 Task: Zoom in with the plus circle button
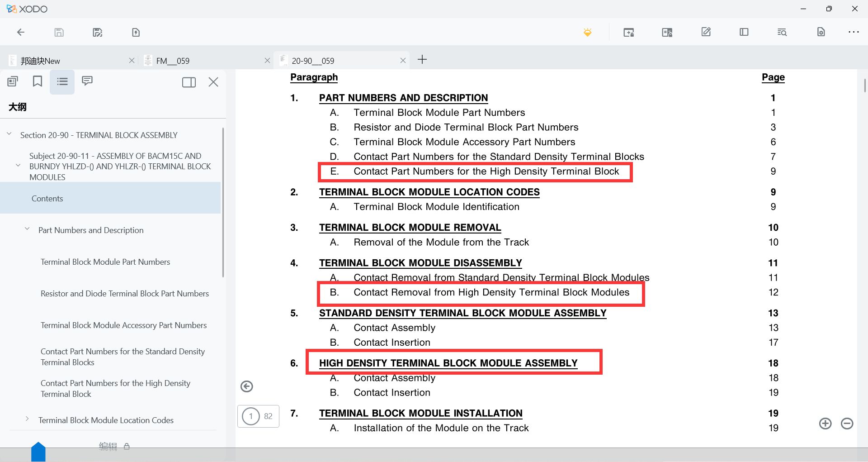pyautogui.click(x=826, y=424)
